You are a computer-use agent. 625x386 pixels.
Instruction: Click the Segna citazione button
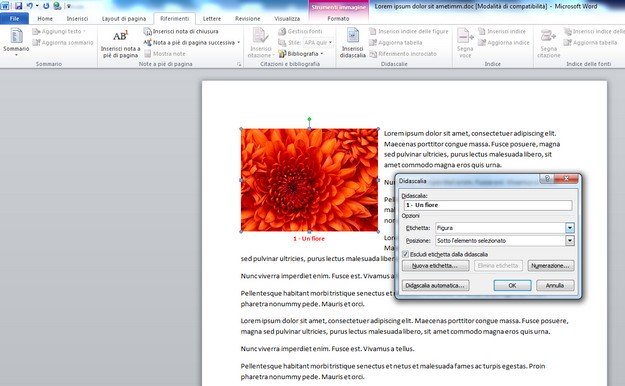click(548, 43)
